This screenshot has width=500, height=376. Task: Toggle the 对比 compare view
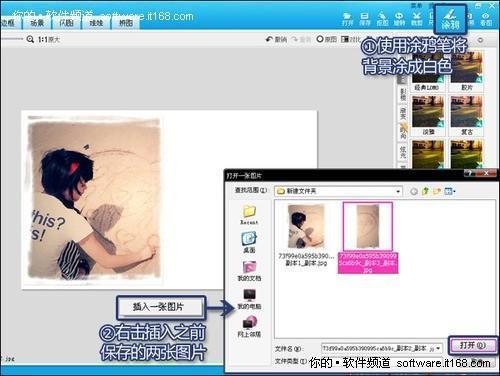[x=351, y=39]
